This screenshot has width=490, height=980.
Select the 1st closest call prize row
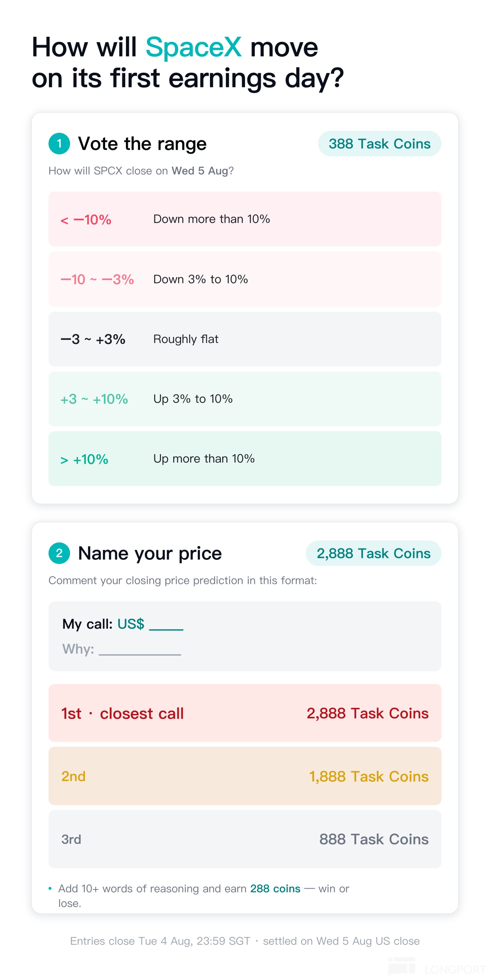point(245,713)
